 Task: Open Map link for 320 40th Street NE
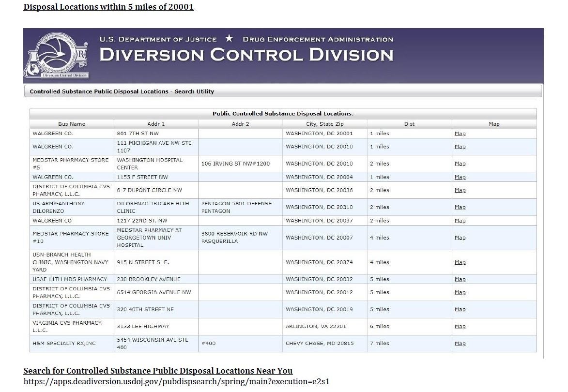coord(460,309)
